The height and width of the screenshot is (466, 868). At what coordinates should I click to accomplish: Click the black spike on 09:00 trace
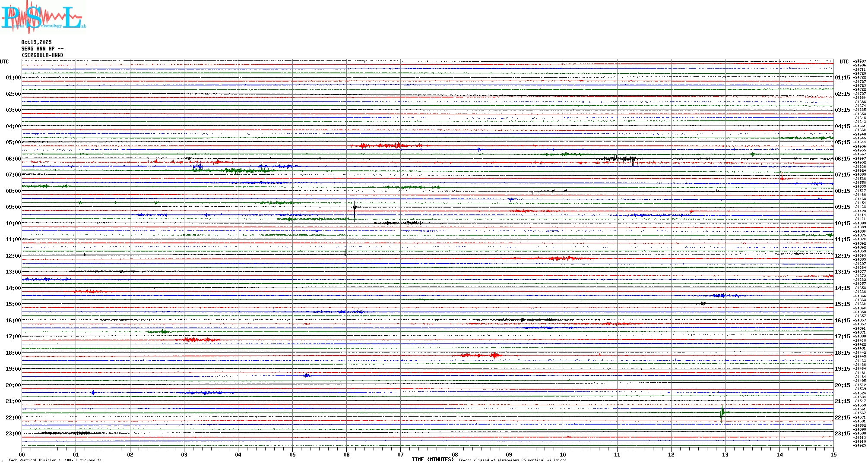[x=355, y=208]
